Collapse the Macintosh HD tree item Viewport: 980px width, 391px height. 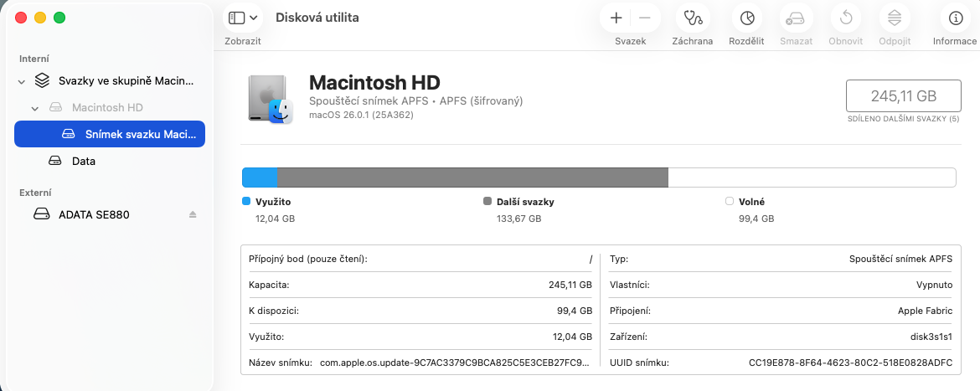click(35, 108)
